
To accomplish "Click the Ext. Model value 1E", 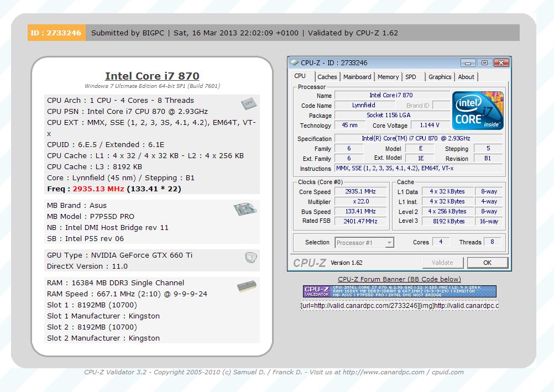I will (420, 158).
